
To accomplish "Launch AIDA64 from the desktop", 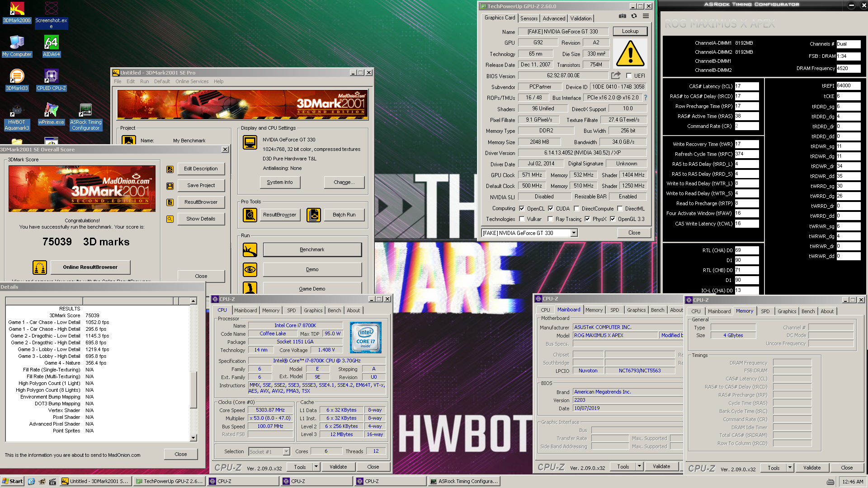I will pos(51,46).
